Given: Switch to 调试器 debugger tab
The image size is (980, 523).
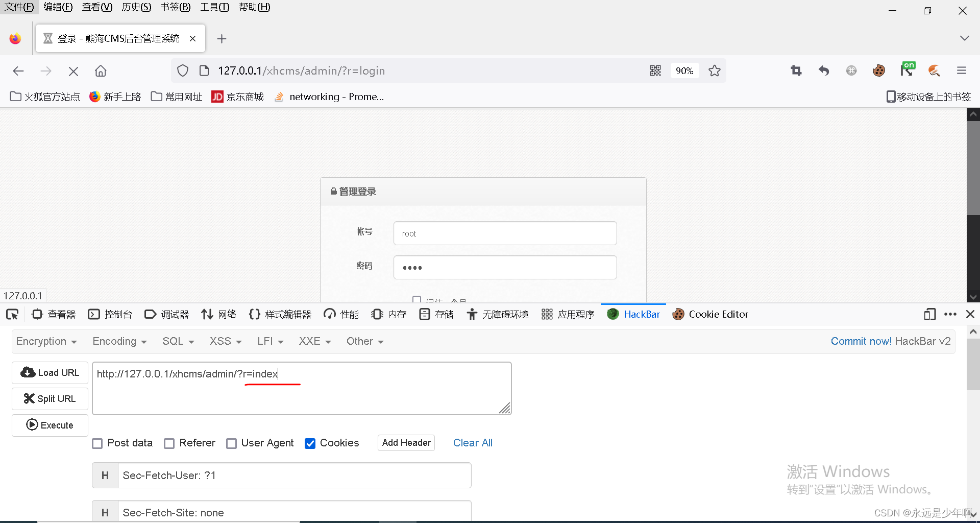Looking at the screenshot, I should pos(167,314).
